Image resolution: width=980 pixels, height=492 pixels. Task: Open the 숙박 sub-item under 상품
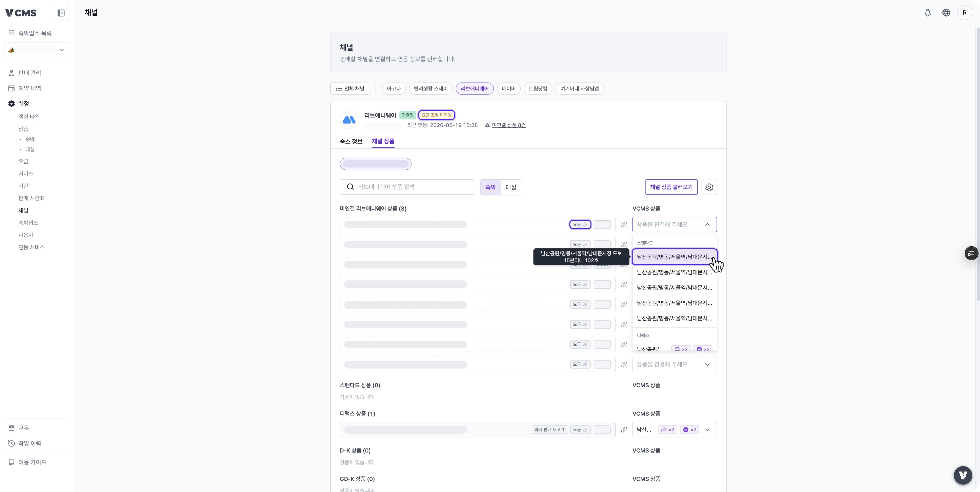(x=30, y=139)
